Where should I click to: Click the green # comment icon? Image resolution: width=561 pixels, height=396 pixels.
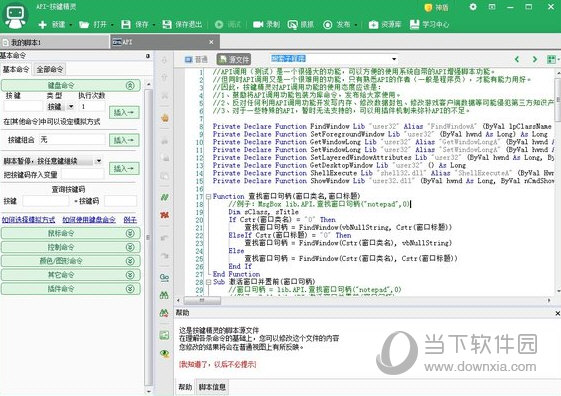(165, 197)
